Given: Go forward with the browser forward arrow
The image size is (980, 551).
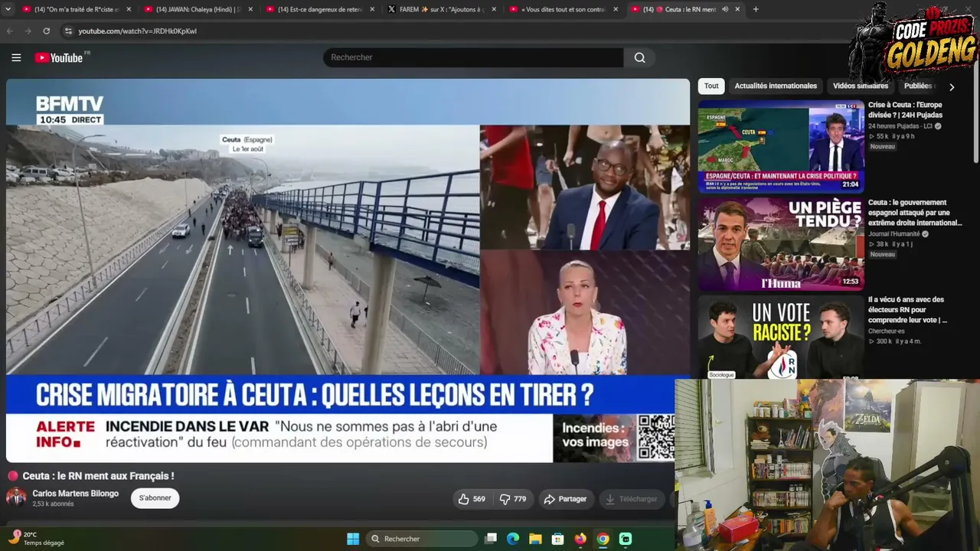Looking at the screenshot, I should pyautogui.click(x=28, y=31).
